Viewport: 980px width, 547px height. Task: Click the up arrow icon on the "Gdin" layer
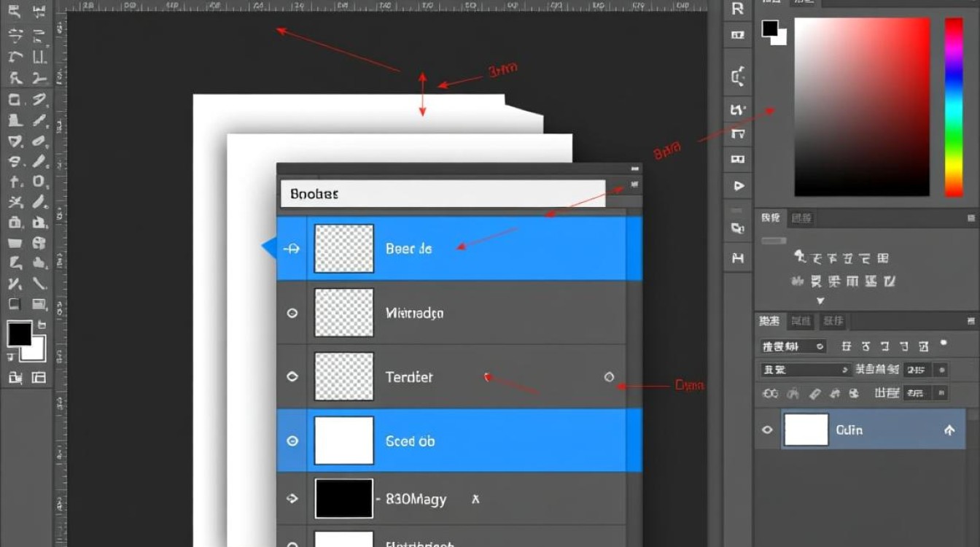click(x=949, y=430)
